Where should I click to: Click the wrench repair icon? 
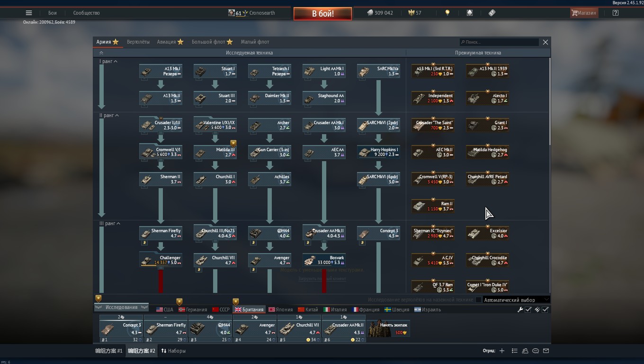coord(520,309)
